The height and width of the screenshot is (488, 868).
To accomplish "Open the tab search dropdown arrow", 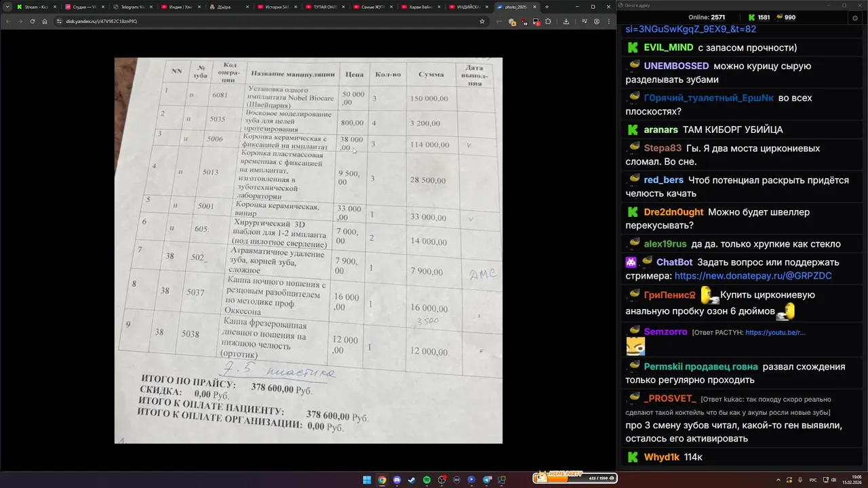I will coord(7,7).
